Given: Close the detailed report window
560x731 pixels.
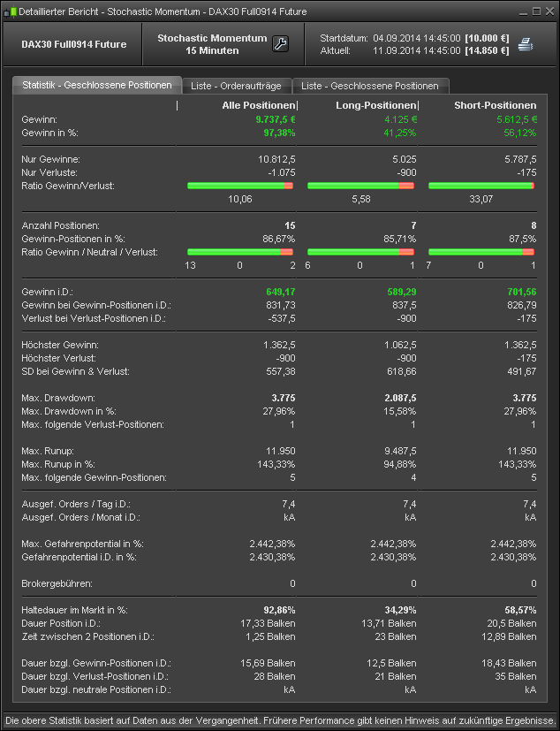Looking at the screenshot, I should coord(549,11).
